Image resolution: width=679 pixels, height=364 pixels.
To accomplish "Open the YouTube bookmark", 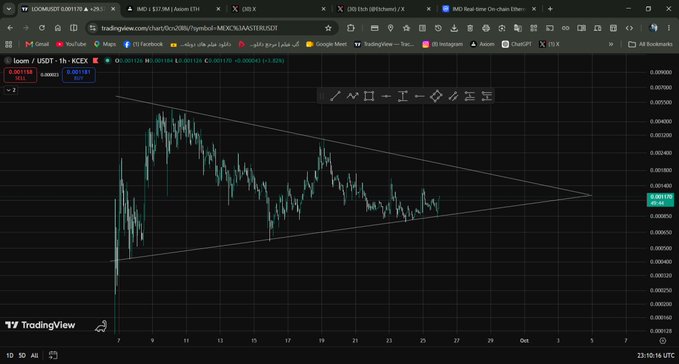I will (71, 44).
